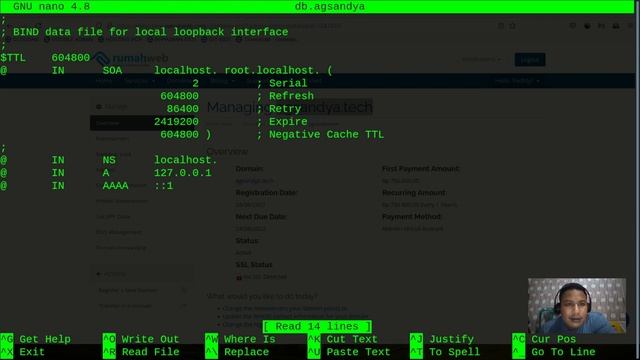Click the '; Negative Cache TTL' comment
Screen dimensions: 640x360
pos(320,134)
